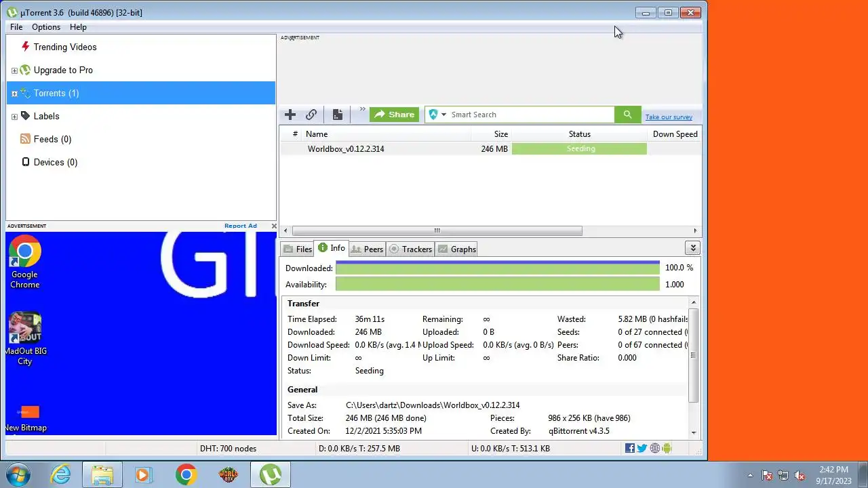Image resolution: width=868 pixels, height=488 pixels.
Task: Click the green Share button
Action: (394, 115)
